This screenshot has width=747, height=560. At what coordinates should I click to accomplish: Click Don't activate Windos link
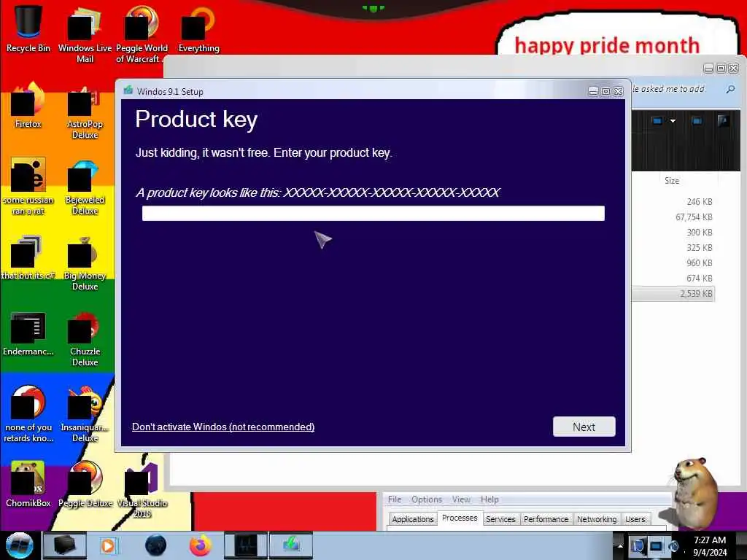click(223, 427)
